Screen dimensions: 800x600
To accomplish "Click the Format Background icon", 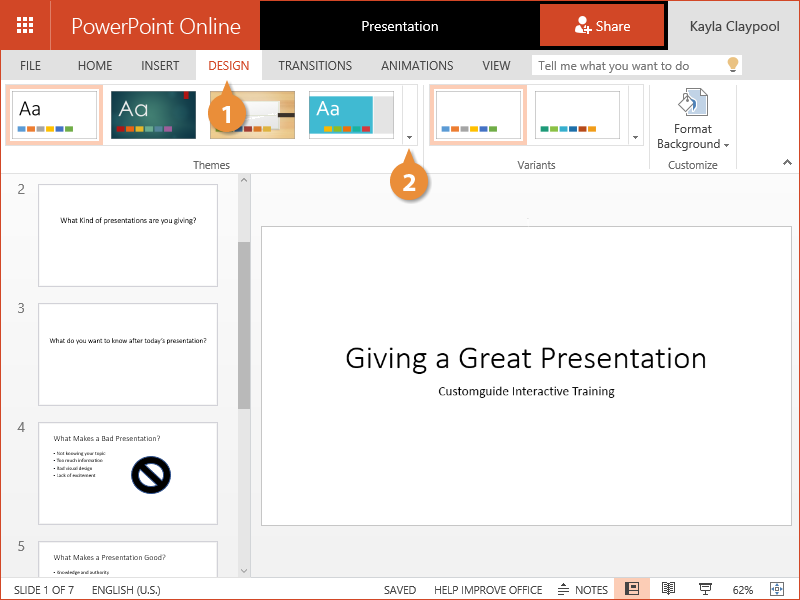I will coord(692,104).
